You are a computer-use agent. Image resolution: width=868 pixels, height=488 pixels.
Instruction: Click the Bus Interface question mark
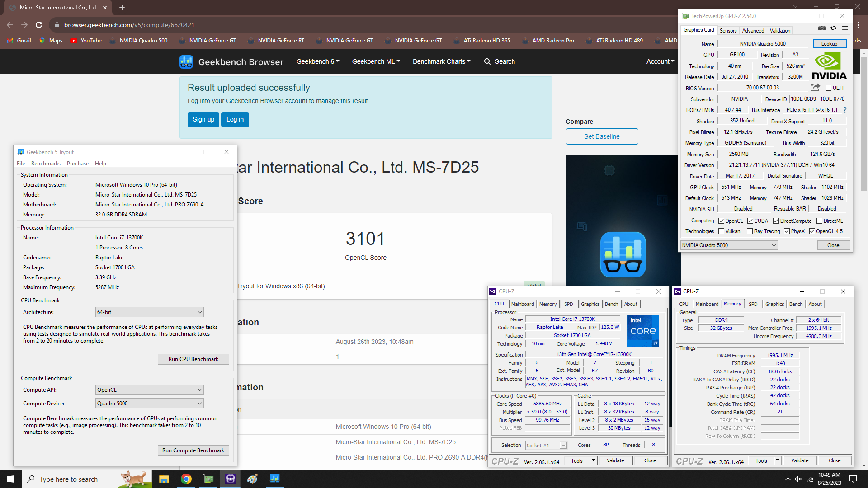[844, 110]
